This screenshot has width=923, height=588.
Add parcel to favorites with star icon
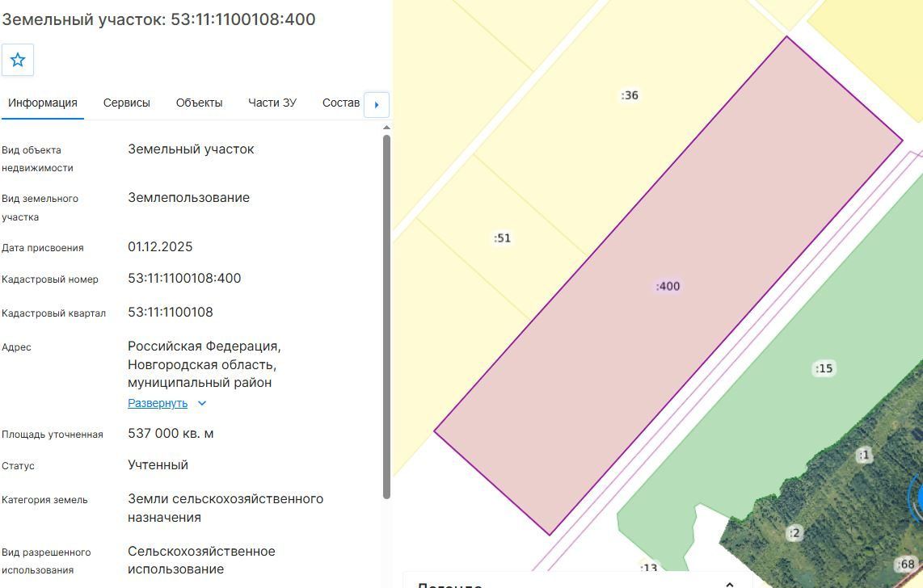(x=18, y=60)
